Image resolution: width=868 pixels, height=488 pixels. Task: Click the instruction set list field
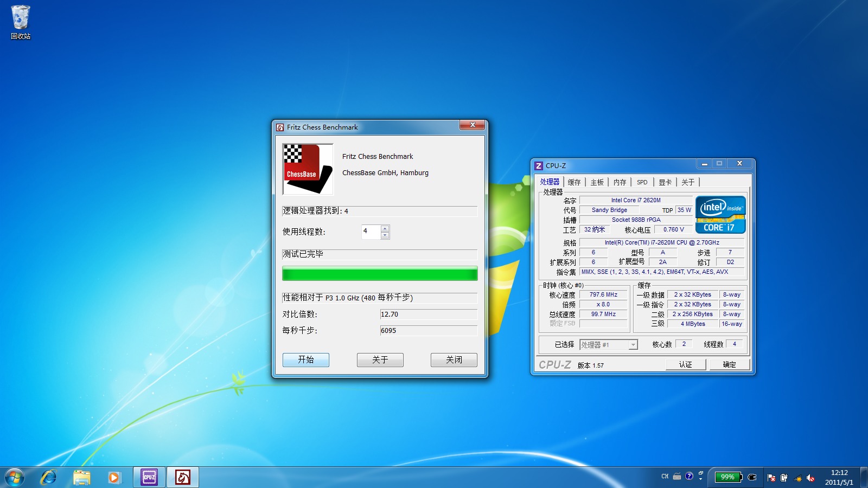coord(662,272)
